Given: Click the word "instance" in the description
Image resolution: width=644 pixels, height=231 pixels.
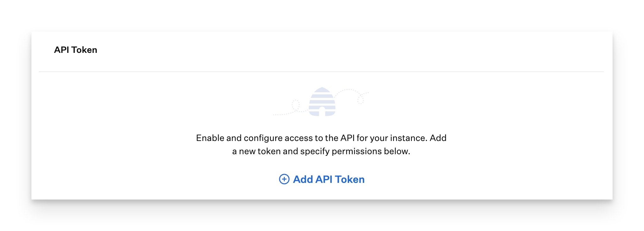Looking at the screenshot, I should click(409, 138).
